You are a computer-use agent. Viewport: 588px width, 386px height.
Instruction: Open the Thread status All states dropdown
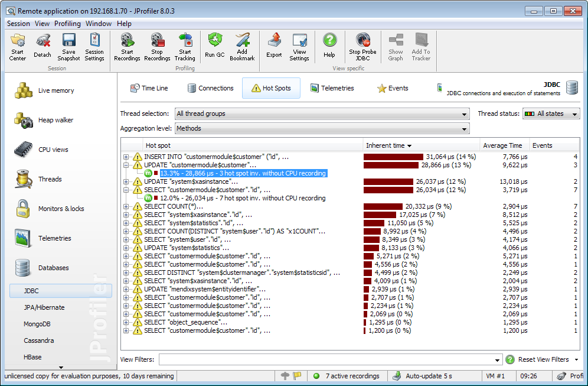[x=551, y=113]
